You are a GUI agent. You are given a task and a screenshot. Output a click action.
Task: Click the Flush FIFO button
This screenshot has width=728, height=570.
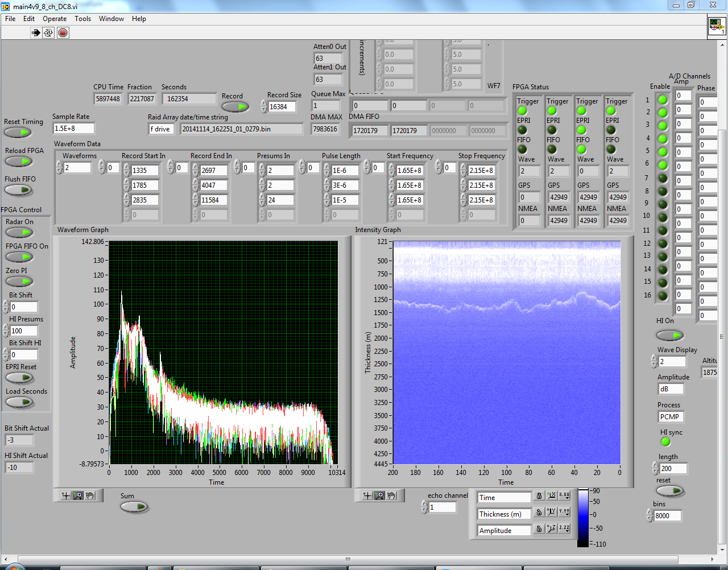(19, 190)
